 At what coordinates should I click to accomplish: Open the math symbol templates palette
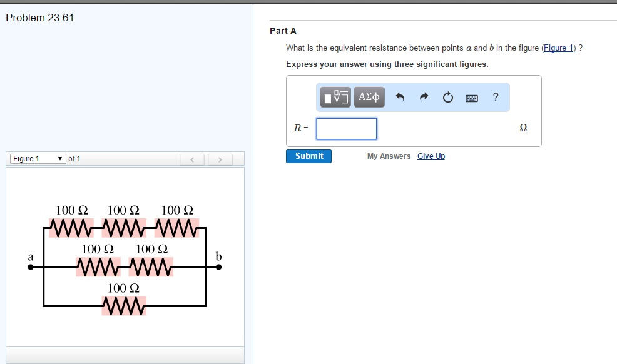click(335, 97)
